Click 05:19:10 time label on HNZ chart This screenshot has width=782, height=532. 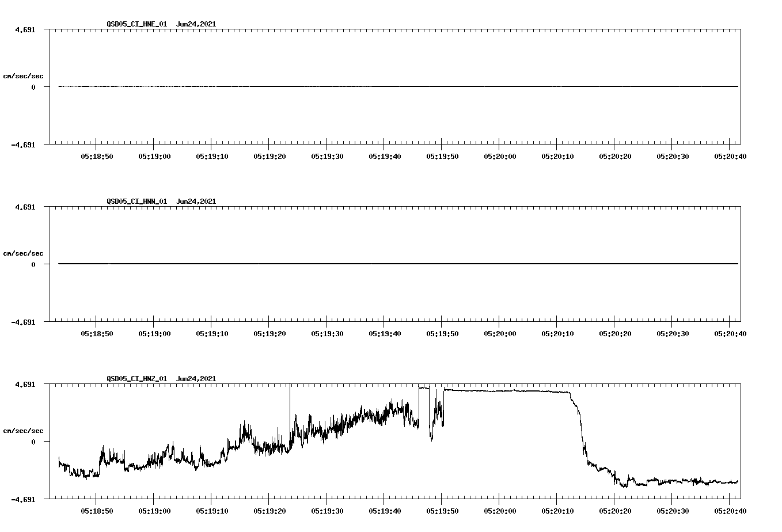(212, 511)
